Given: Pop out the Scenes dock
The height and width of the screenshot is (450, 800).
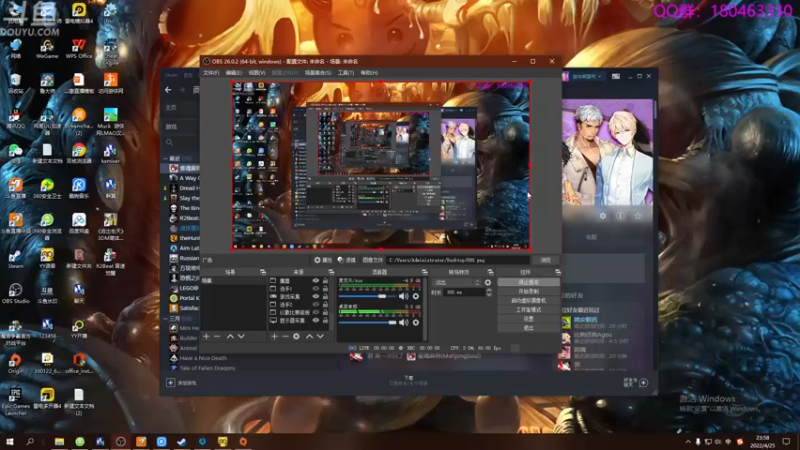Looking at the screenshot, I should click(x=263, y=272).
